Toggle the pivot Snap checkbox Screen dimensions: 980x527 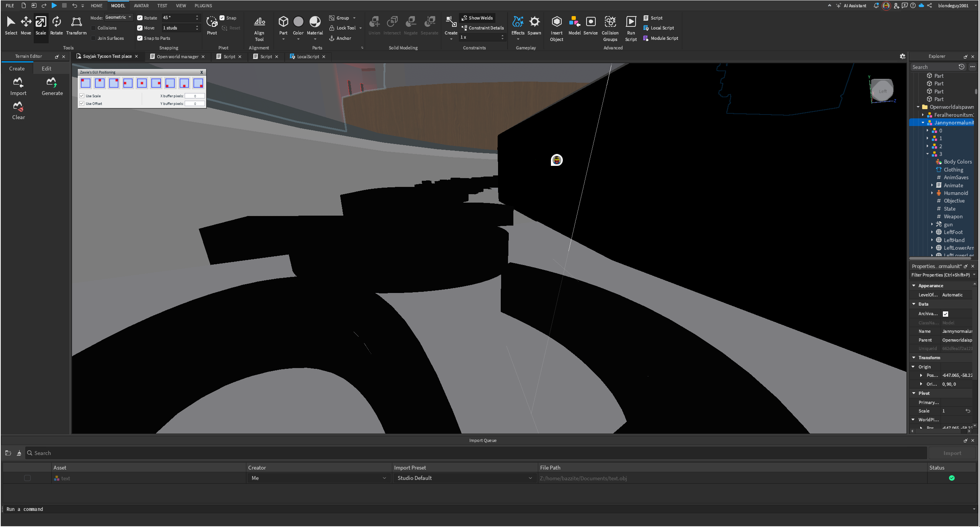pos(222,18)
